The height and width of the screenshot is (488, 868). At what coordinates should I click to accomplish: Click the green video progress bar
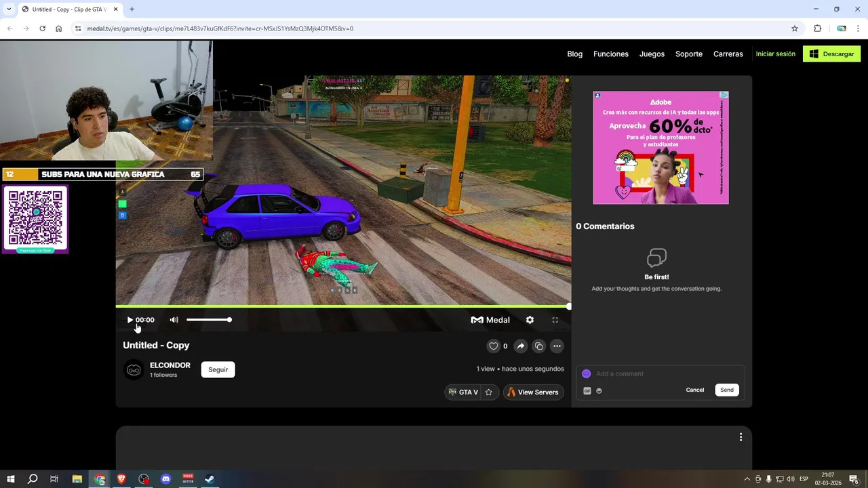[343, 306]
